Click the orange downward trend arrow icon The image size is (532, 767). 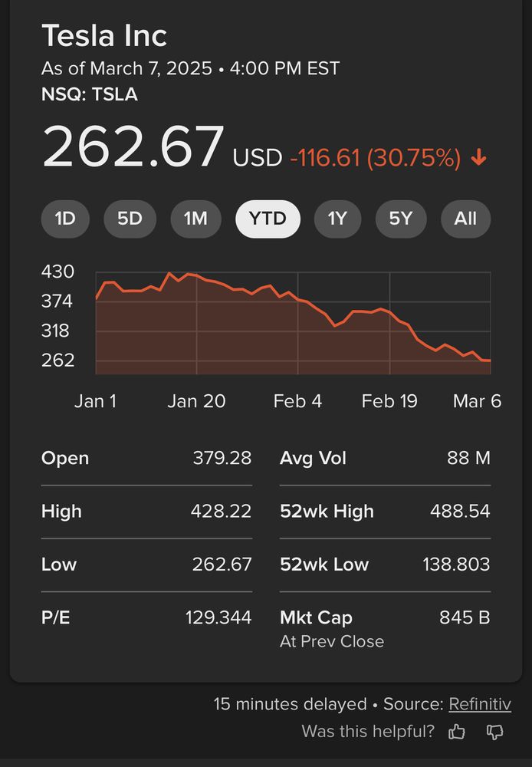[x=478, y=156]
